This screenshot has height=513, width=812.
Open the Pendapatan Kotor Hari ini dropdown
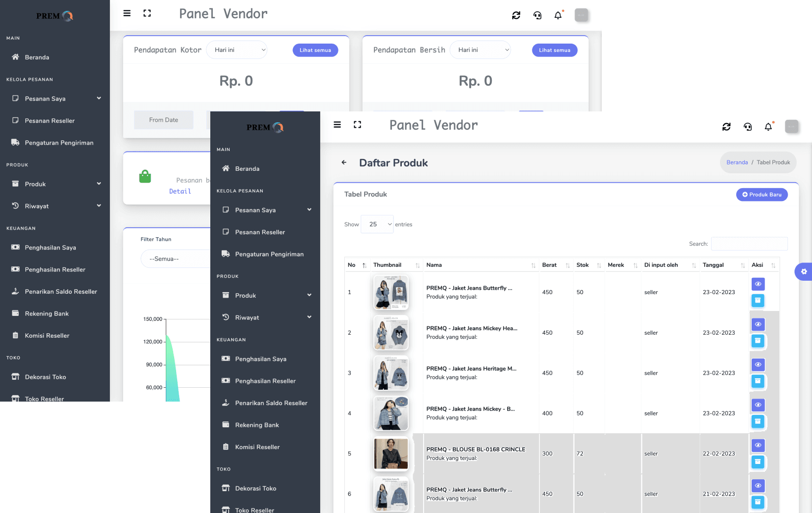[x=237, y=50]
